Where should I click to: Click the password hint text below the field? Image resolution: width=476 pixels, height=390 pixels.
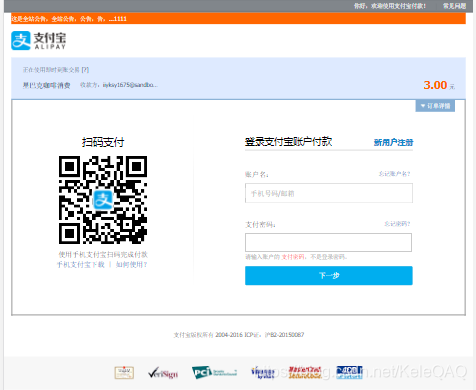(x=296, y=257)
